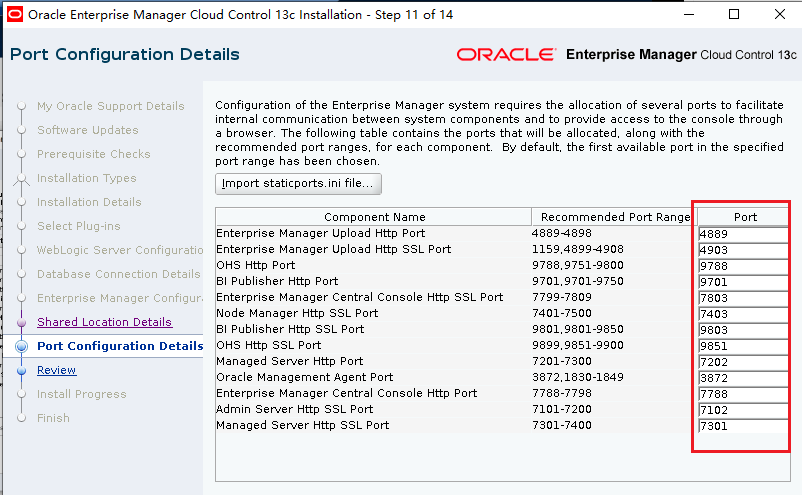
Task: Click the Shared Location Details step bullet
Action: [x=21, y=322]
